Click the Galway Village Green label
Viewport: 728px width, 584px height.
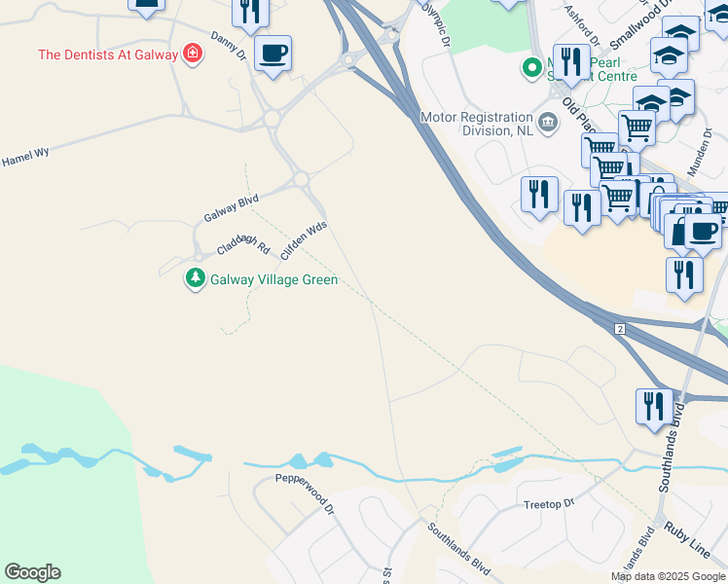tap(273, 279)
